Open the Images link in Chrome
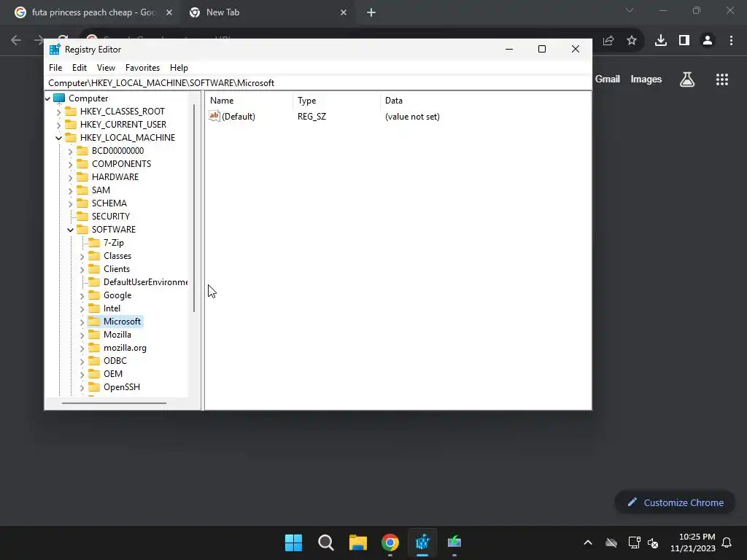747x560 pixels. (x=646, y=79)
